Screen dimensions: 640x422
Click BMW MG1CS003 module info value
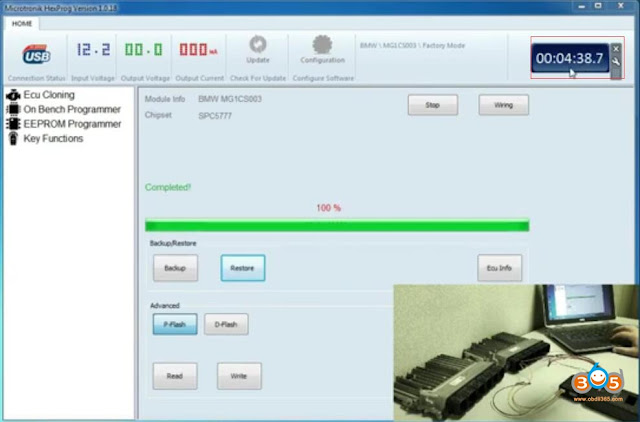tap(230, 99)
